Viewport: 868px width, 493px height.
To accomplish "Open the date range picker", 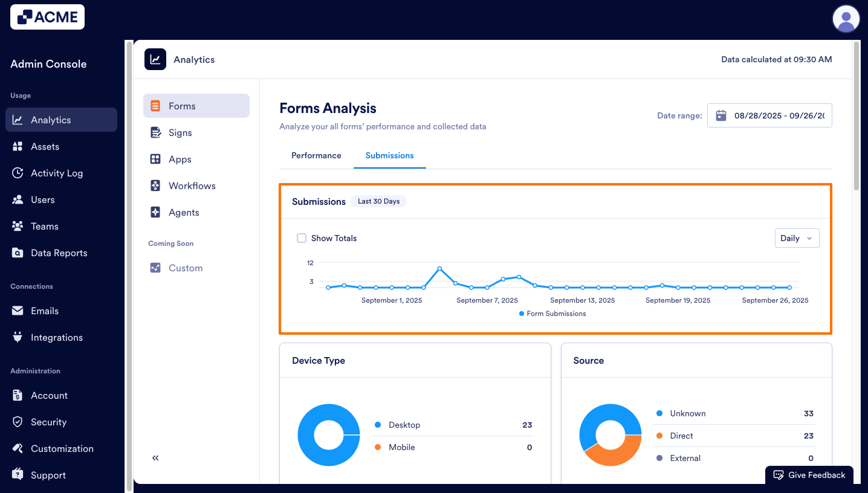I will (769, 115).
